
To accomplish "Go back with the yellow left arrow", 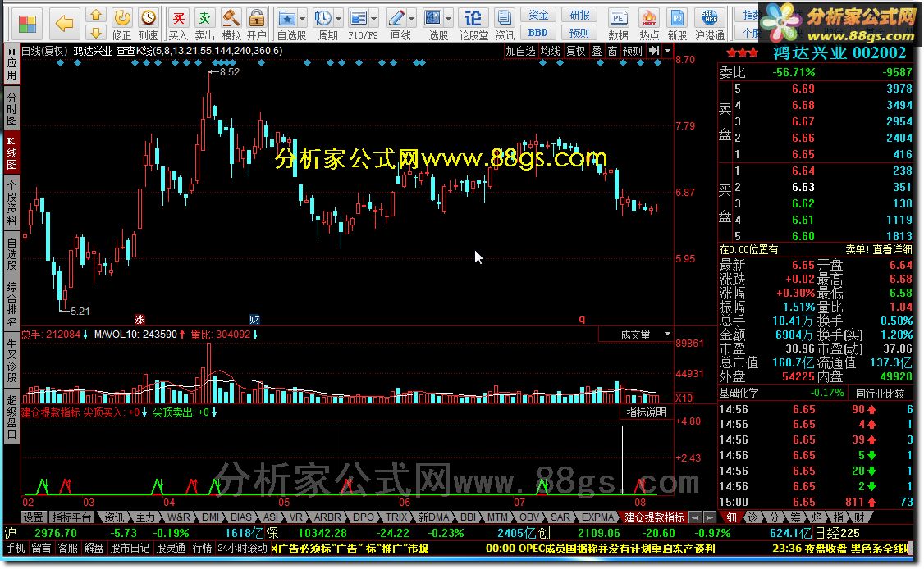I will pyautogui.click(x=64, y=24).
